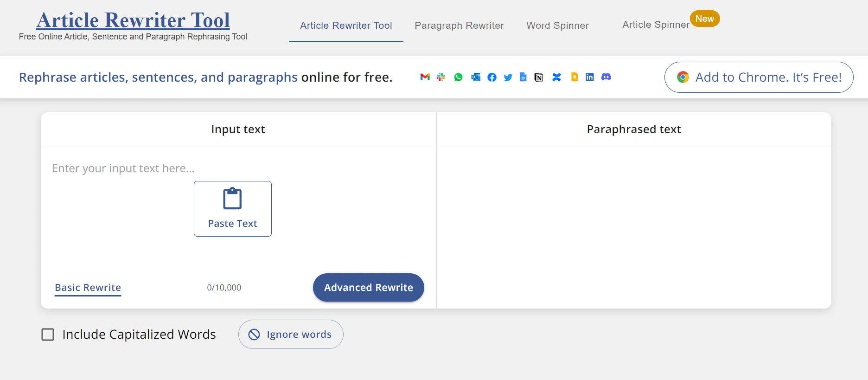Image resolution: width=868 pixels, height=380 pixels.
Task: Open the Article Spinner tab
Action: coord(656,25)
